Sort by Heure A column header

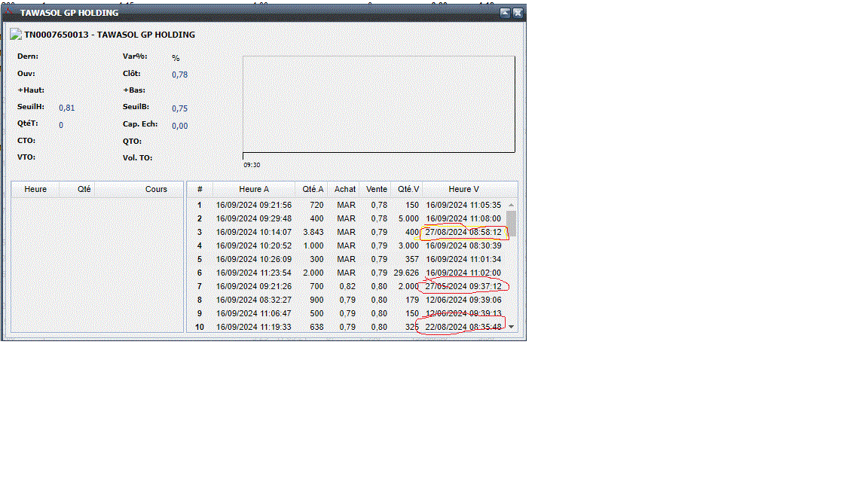tap(254, 189)
